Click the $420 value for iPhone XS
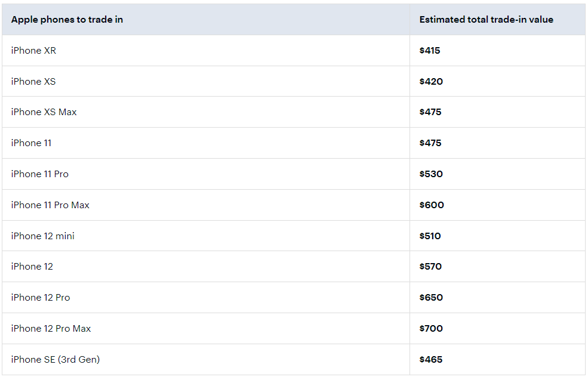 click(x=431, y=82)
